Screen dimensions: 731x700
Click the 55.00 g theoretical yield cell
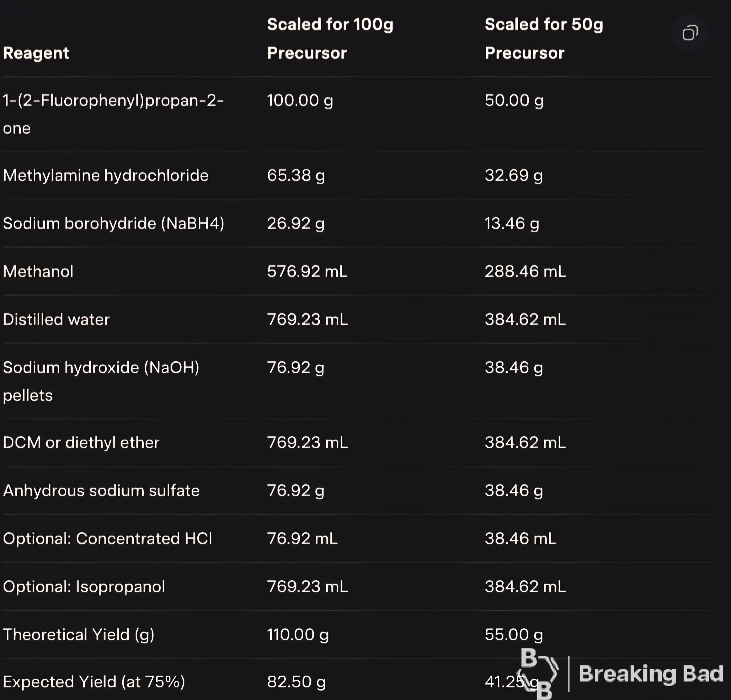click(514, 635)
